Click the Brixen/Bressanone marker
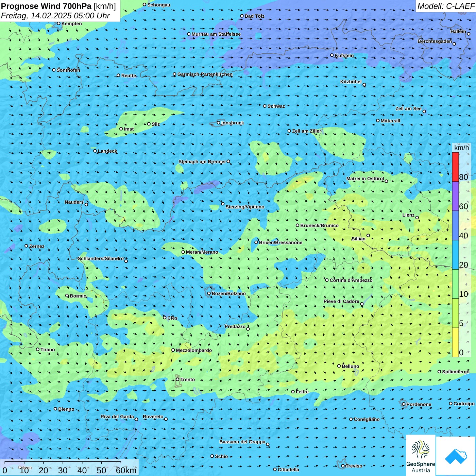Image resolution: width=476 pixels, height=476 pixels. pyautogui.click(x=256, y=242)
